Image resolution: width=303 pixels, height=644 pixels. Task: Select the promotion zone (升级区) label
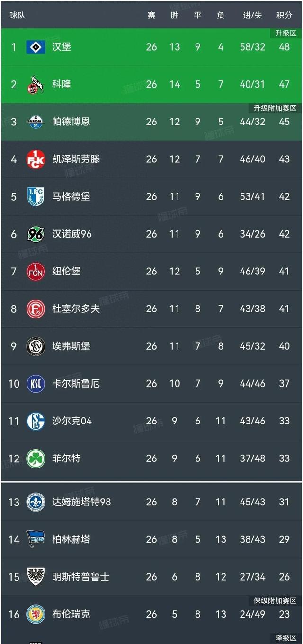(x=286, y=33)
